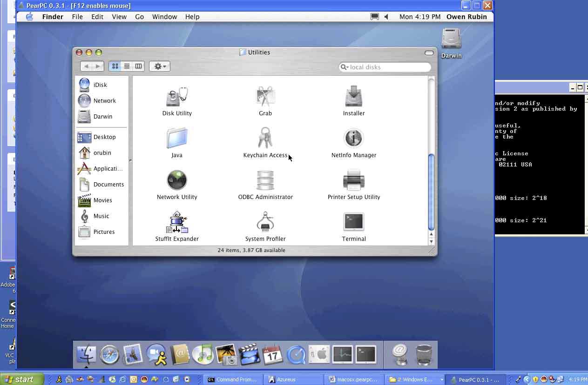Launch System Profiler
This screenshot has height=385, width=588.
click(265, 222)
